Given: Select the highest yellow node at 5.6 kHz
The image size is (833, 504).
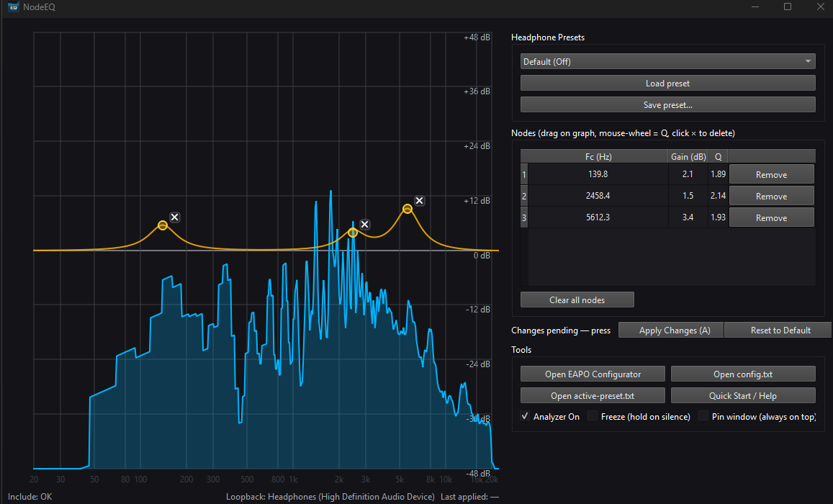Looking at the screenshot, I should (408, 209).
